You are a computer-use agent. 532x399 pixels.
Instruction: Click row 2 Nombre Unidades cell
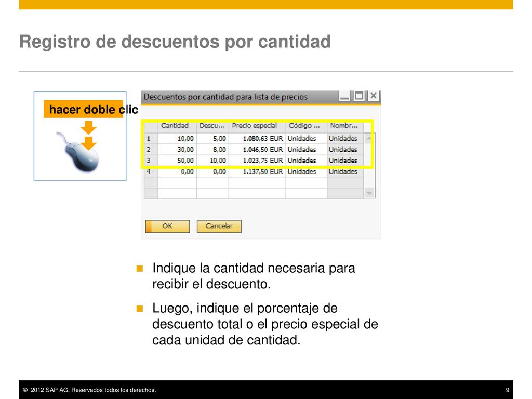[x=345, y=149]
